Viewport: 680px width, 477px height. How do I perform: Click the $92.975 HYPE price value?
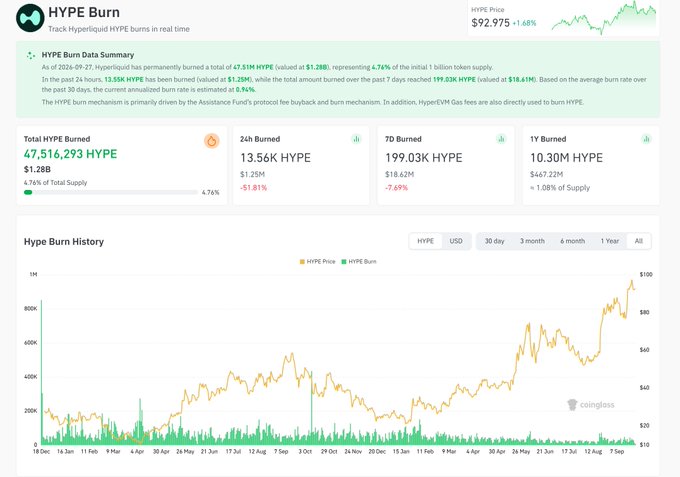tap(490, 23)
